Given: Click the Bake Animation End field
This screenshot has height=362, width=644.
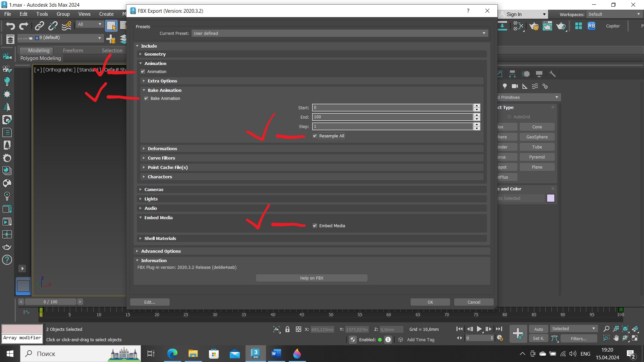Looking at the screenshot, I should pyautogui.click(x=392, y=117).
